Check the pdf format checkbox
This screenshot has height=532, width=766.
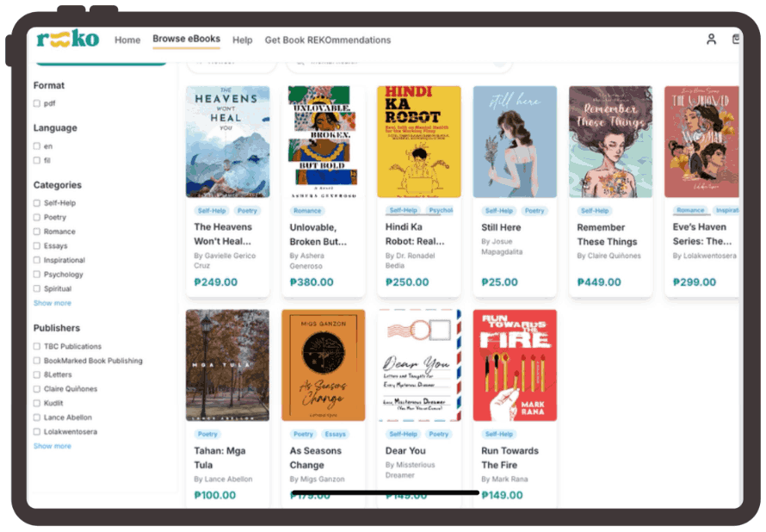37,103
